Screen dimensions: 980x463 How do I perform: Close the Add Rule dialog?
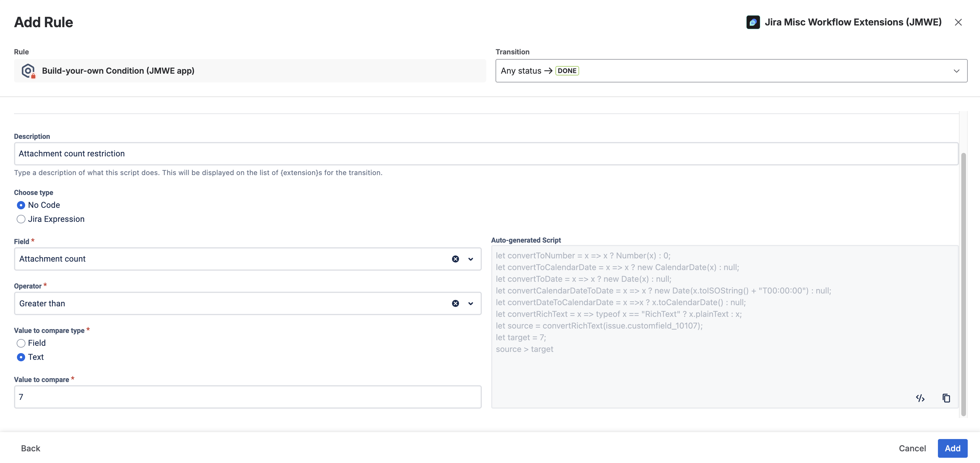(958, 22)
